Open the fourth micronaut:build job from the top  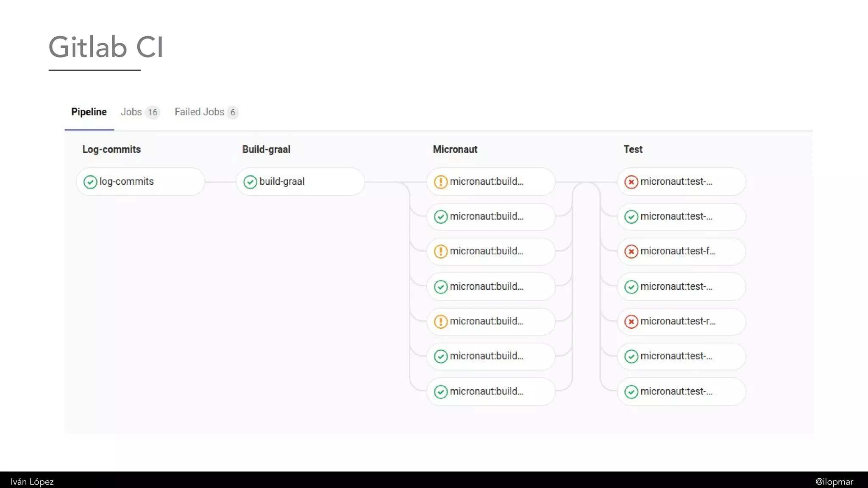pyautogui.click(x=491, y=286)
